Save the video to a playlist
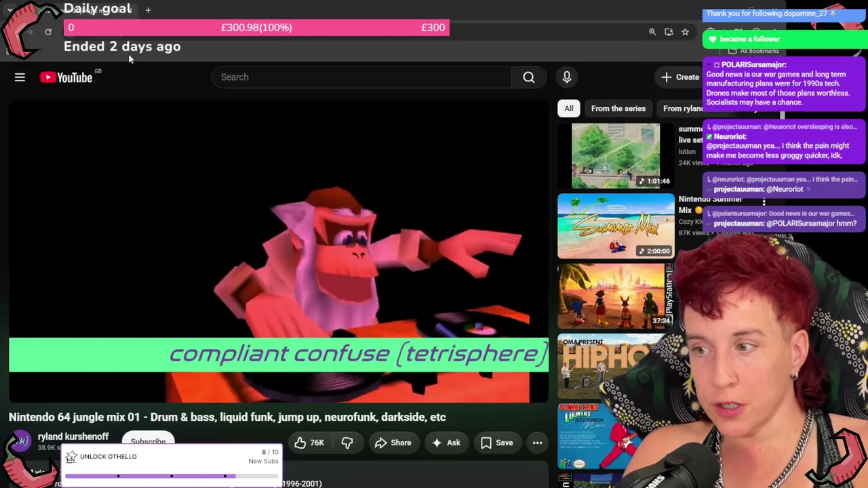The width and height of the screenshot is (868, 488). 497,443
